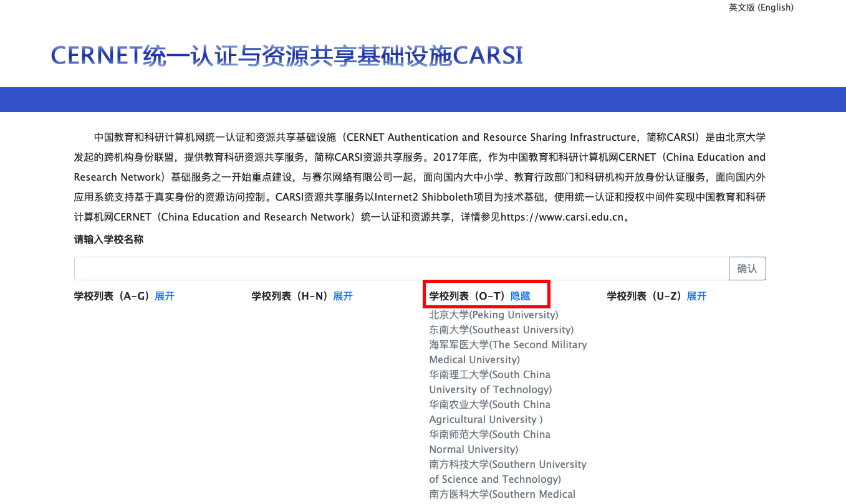Select 北京大学 (Peking University)
Image resolution: width=846 pixels, height=504 pixels.
494,315
